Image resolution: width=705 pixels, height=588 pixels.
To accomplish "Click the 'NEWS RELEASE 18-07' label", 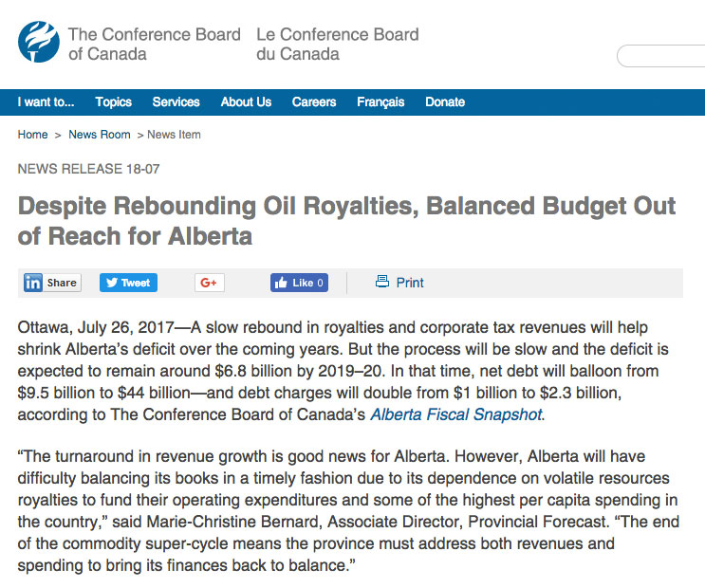I will tap(88, 169).
